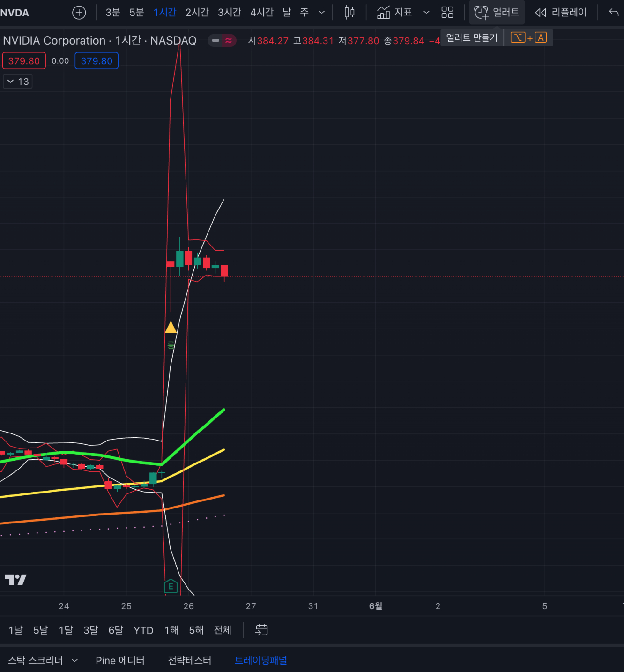Select the 5분 timeframe

(136, 13)
